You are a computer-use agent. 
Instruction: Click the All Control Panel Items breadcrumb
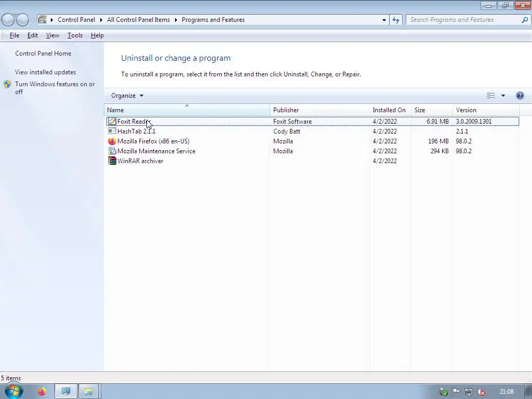(138, 20)
